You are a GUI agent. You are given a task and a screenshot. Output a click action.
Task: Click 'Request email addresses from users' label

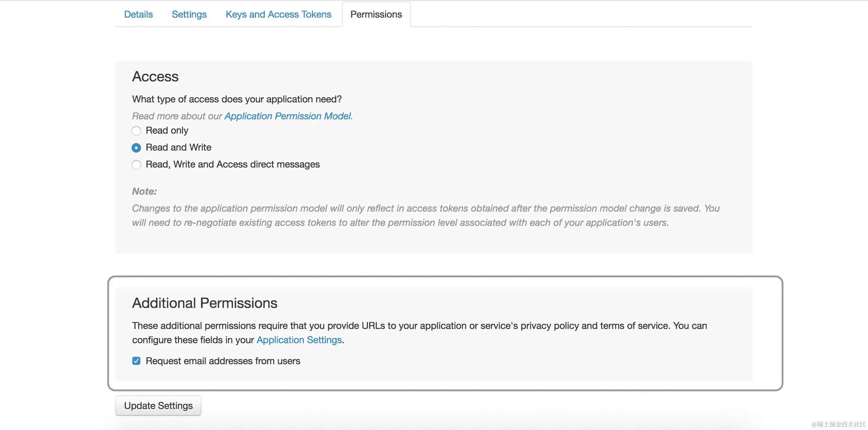[x=223, y=361]
